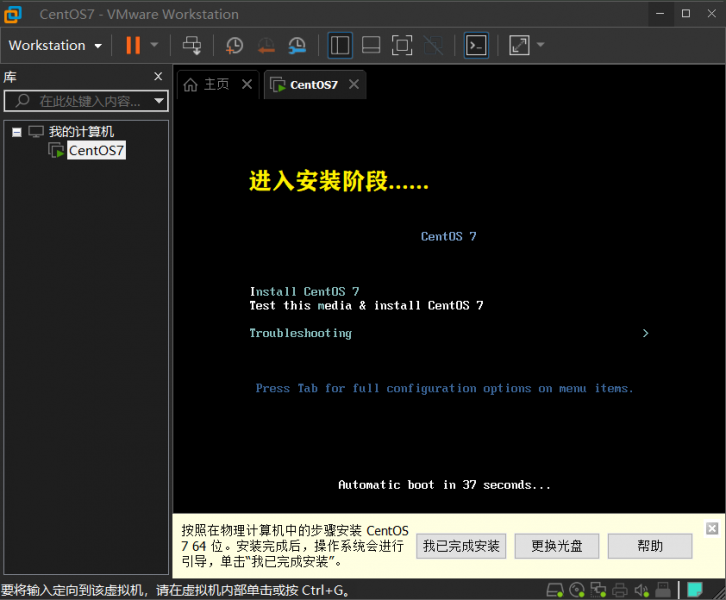
Task: Click the send Ctrl+Alt+Del icon
Action: [192, 45]
